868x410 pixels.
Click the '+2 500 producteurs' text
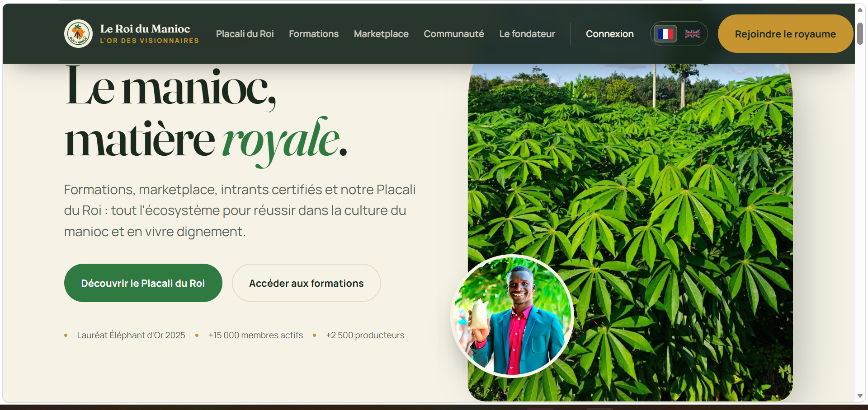tap(365, 335)
